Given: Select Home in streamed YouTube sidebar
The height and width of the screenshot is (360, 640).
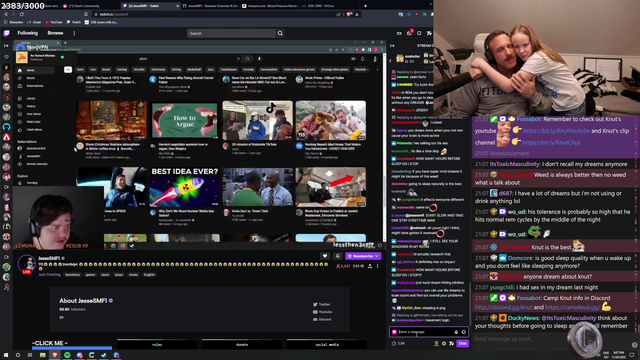Looking at the screenshot, I should 35,71.
